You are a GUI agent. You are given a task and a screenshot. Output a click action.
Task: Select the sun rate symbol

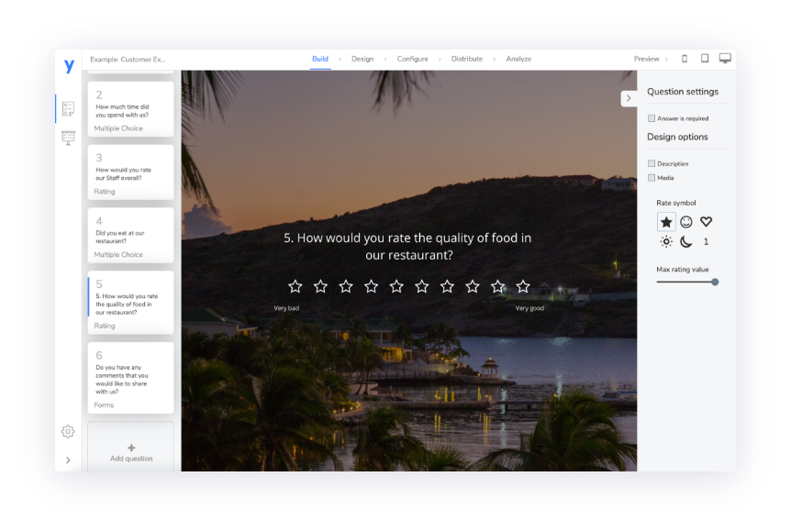coord(666,242)
